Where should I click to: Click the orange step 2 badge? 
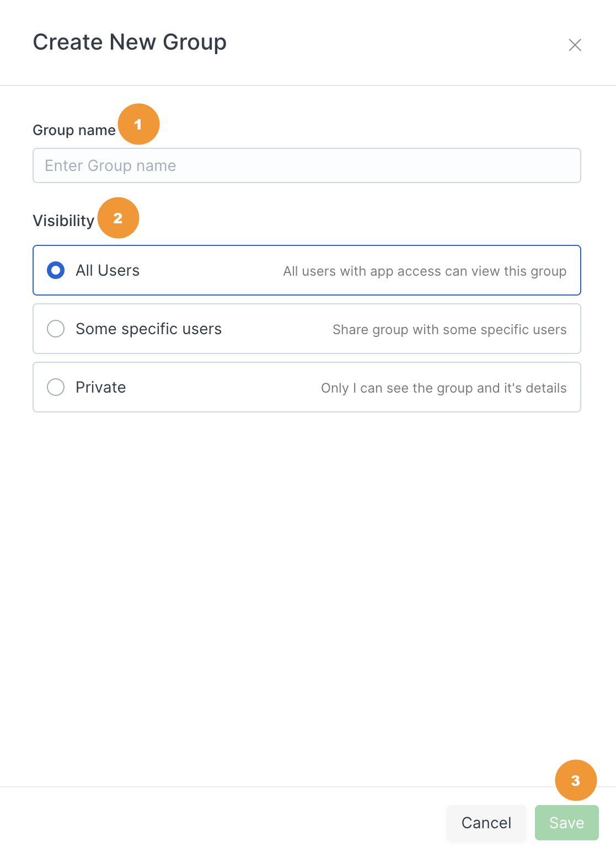click(118, 218)
